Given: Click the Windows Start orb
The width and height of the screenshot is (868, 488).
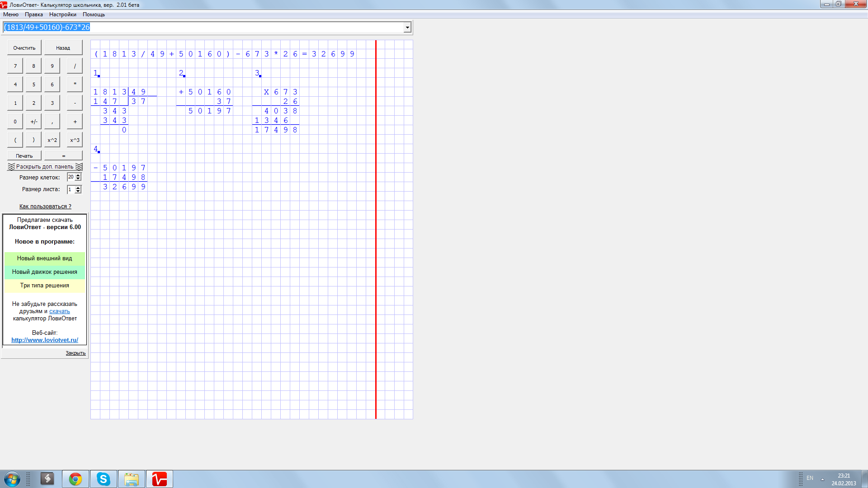Looking at the screenshot, I should [x=12, y=479].
